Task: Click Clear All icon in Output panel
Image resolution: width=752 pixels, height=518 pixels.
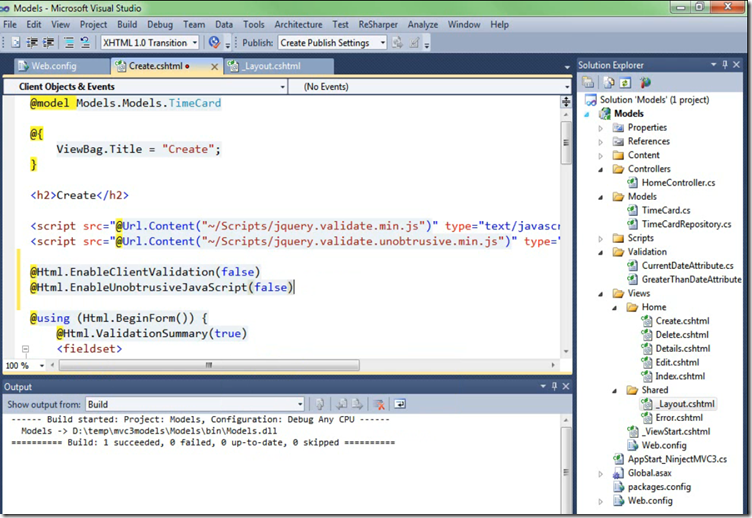Action: pyautogui.click(x=379, y=404)
